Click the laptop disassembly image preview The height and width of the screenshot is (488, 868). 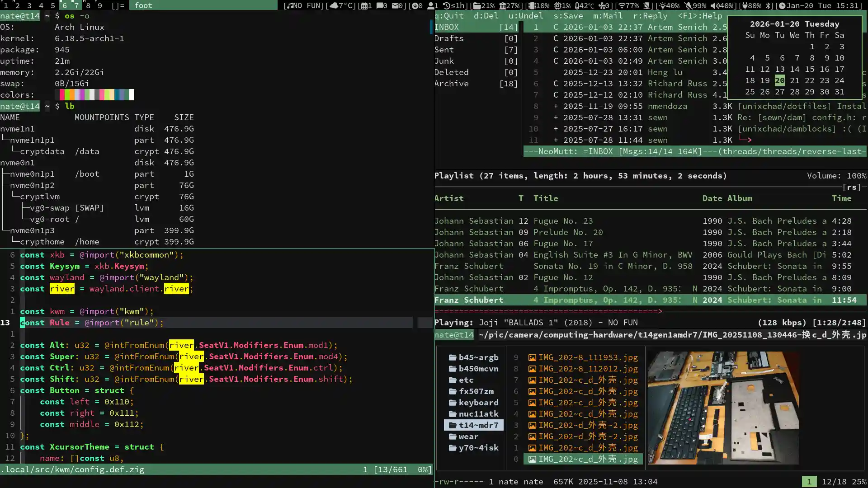(723, 408)
